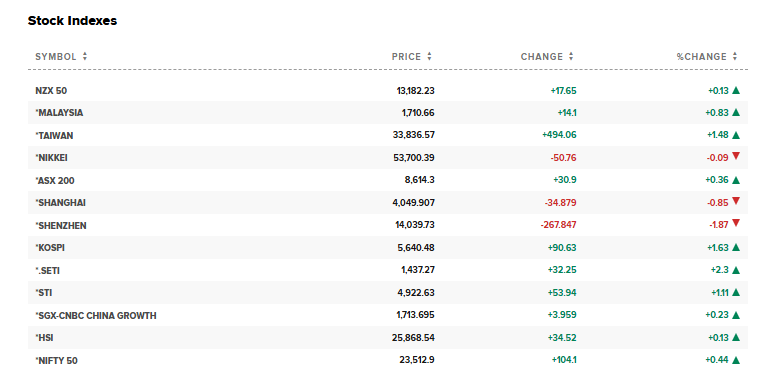Select the Nikkei price 53,700.39
The height and width of the screenshot is (379, 768).
414,158
